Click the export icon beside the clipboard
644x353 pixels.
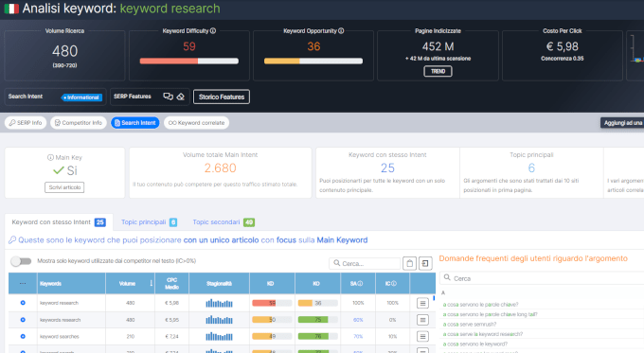[x=425, y=263]
